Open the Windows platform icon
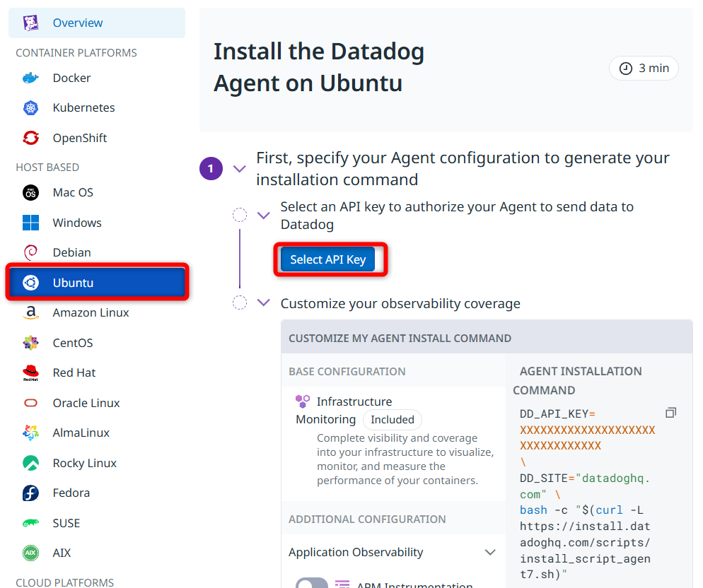The width and height of the screenshot is (703, 588). point(30,223)
